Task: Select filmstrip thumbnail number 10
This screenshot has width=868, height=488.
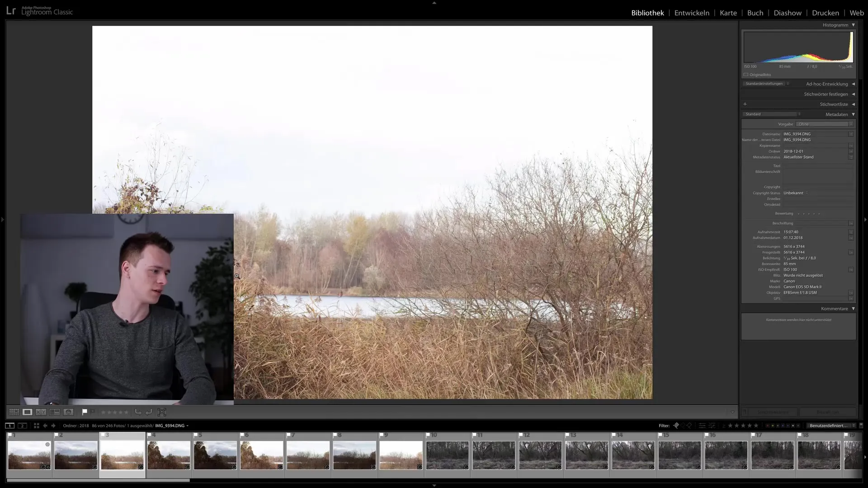Action: click(x=448, y=455)
